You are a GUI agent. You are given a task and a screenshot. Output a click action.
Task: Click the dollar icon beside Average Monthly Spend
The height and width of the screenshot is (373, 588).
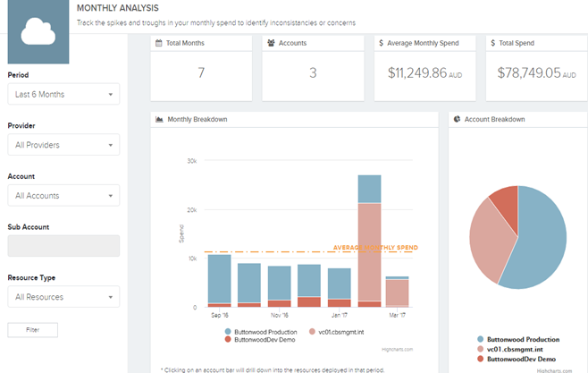[x=381, y=43]
